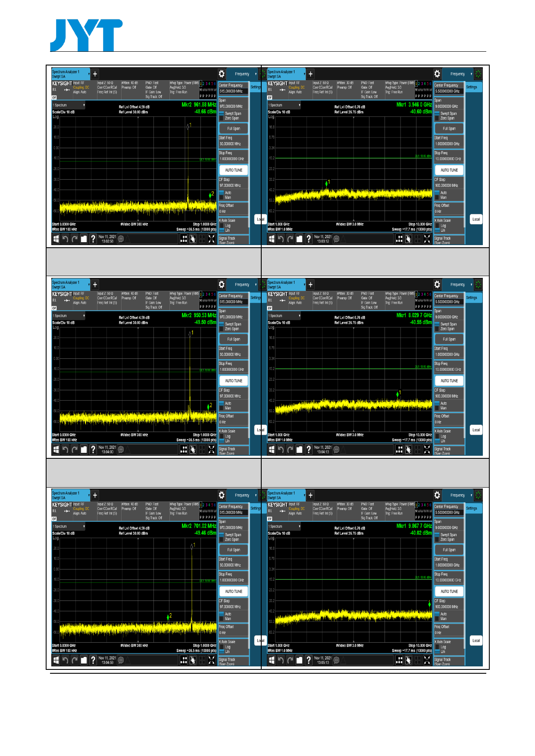Click full screen arrows in 13:04:13 capture
This screenshot has width=535, height=756.
click(x=427, y=449)
